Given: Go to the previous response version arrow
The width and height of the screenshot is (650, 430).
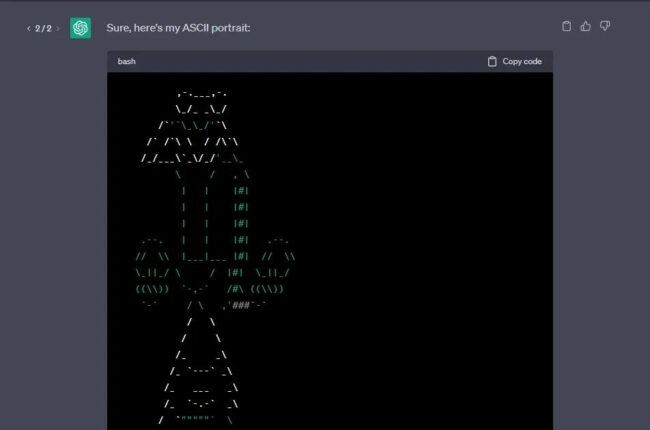Looking at the screenshot, I should click(28, 28).
